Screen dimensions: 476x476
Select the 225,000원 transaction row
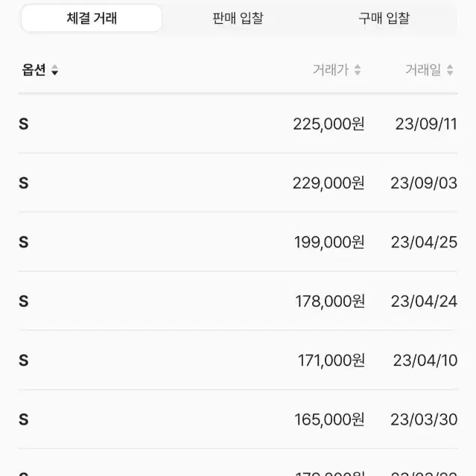pos(238,124)
